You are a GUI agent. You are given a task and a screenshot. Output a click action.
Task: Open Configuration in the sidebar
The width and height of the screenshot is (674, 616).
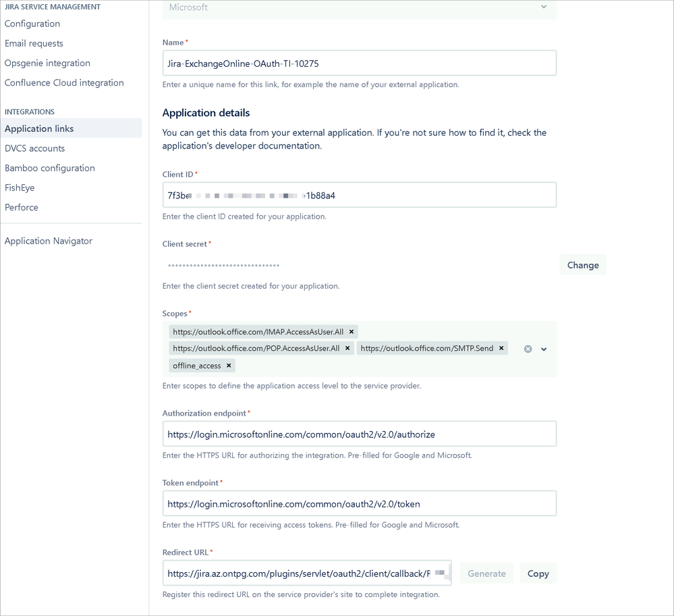coord(32,24)
